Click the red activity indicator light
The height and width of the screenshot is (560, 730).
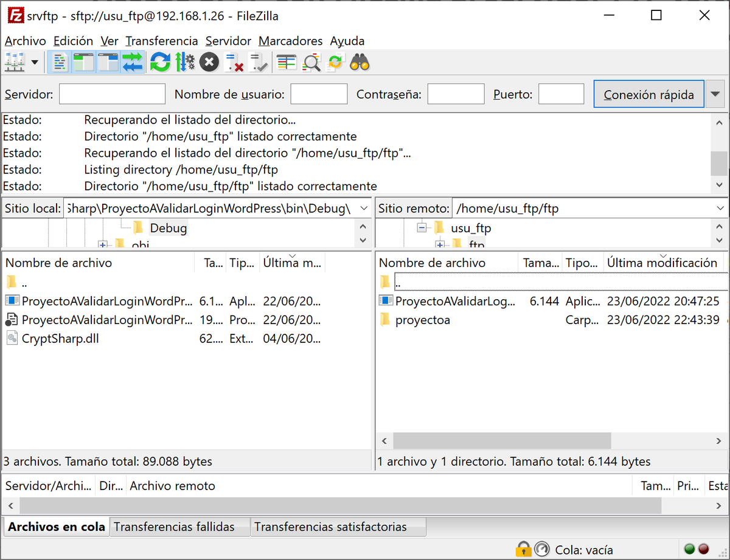[704, 549]
